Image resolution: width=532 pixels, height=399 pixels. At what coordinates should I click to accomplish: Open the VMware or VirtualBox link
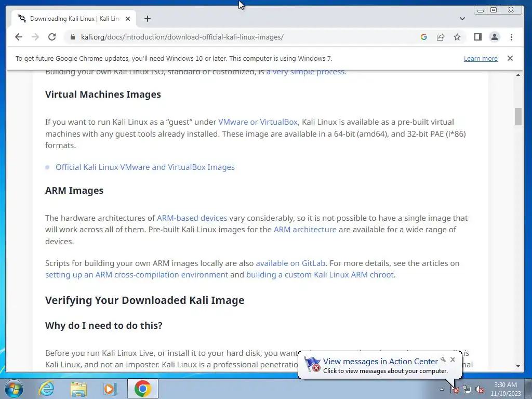tap(258, 122)
